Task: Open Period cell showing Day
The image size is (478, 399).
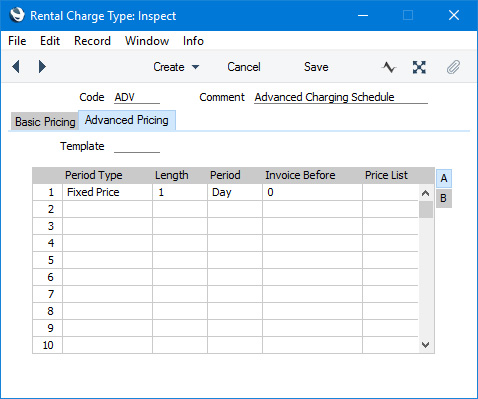Action: pos(235,192)
